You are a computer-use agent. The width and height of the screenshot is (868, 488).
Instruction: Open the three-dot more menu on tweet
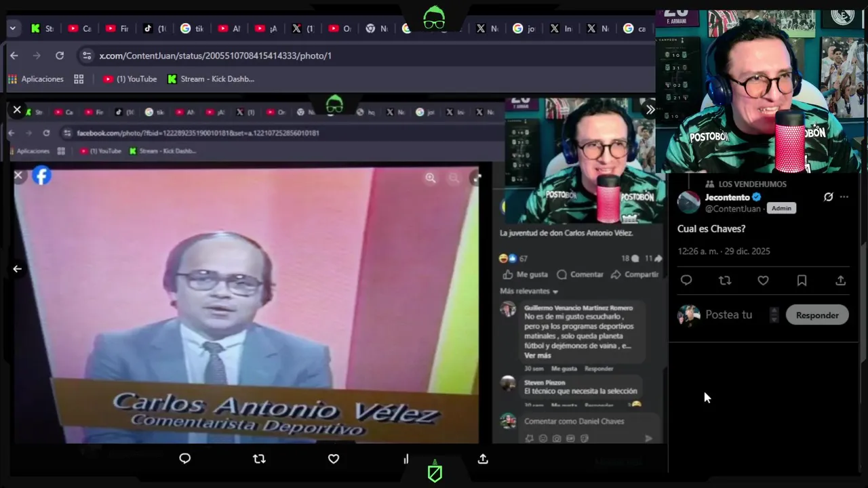pyautogui.click(x=844, y=197)
